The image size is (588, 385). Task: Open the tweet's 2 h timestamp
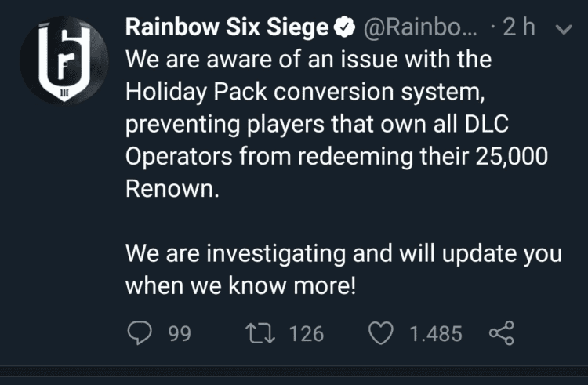coord(519,27)
